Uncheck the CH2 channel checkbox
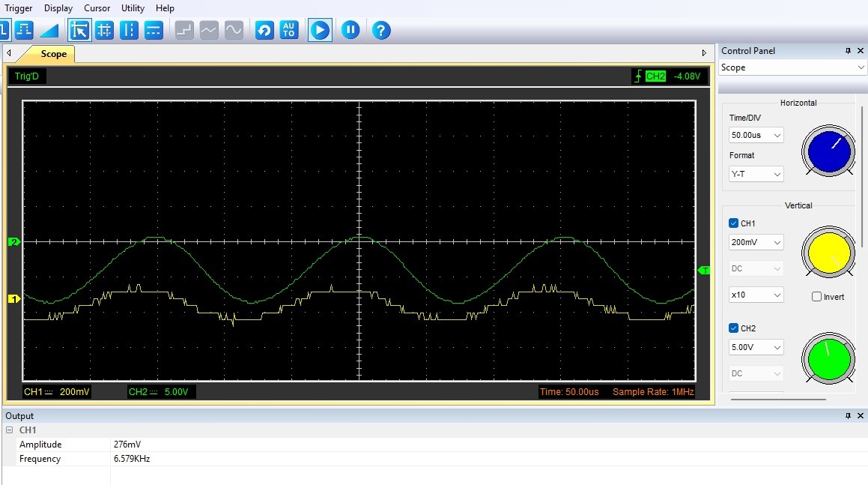868x485 pixels. 733,328
